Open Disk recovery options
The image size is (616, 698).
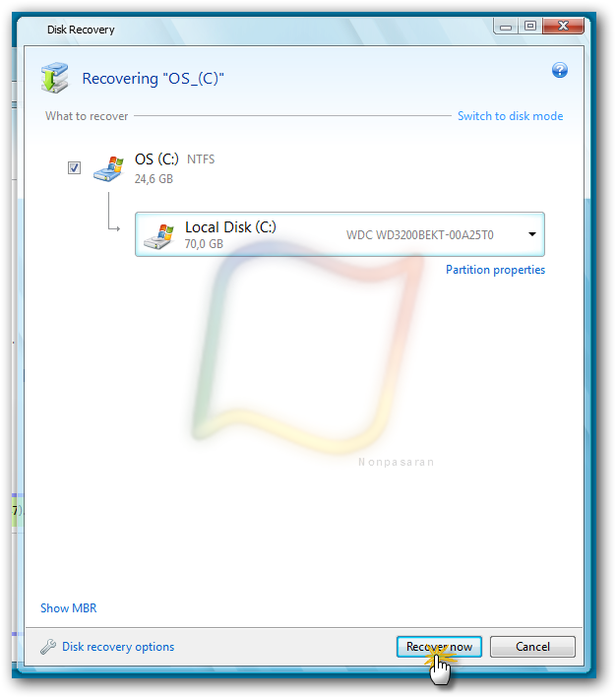118,647
